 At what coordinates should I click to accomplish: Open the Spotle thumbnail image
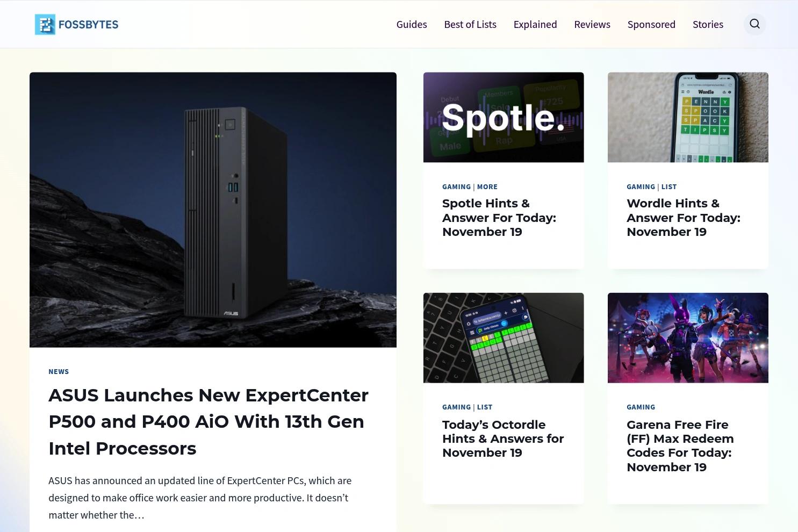point(504,117)
